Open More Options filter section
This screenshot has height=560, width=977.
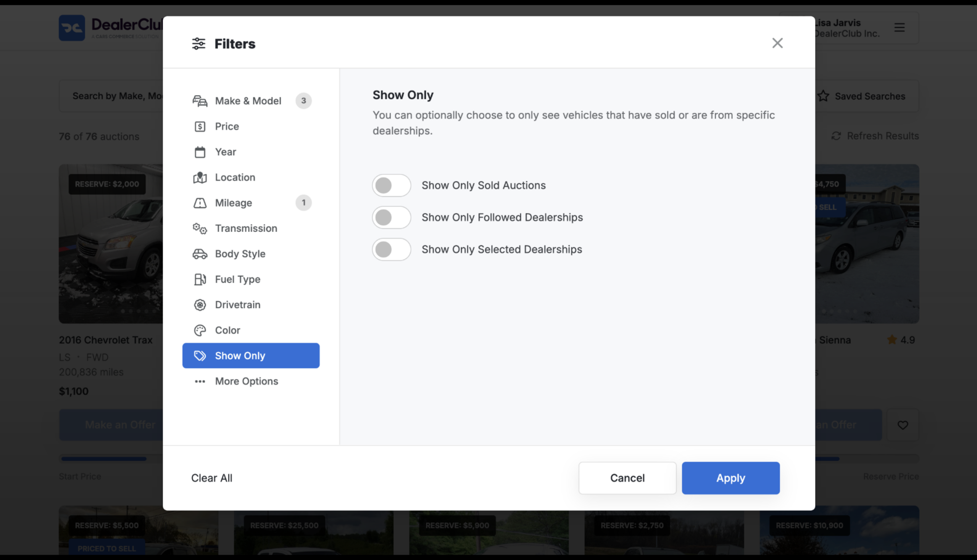click(251, 381)
